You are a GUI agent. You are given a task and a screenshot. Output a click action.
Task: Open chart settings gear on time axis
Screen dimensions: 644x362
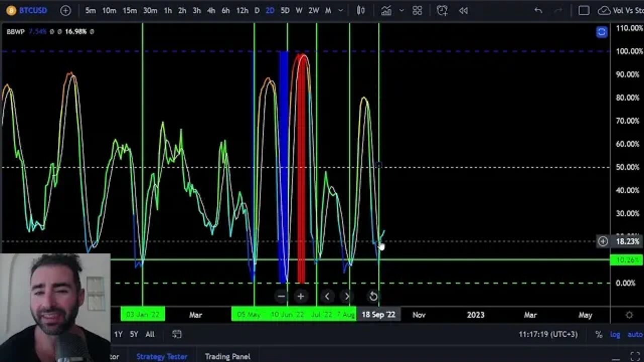629,315
